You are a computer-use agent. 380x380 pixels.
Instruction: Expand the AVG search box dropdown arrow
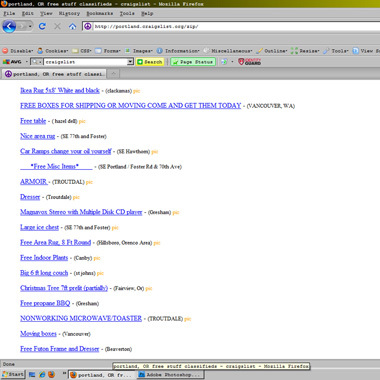point(130,62)
